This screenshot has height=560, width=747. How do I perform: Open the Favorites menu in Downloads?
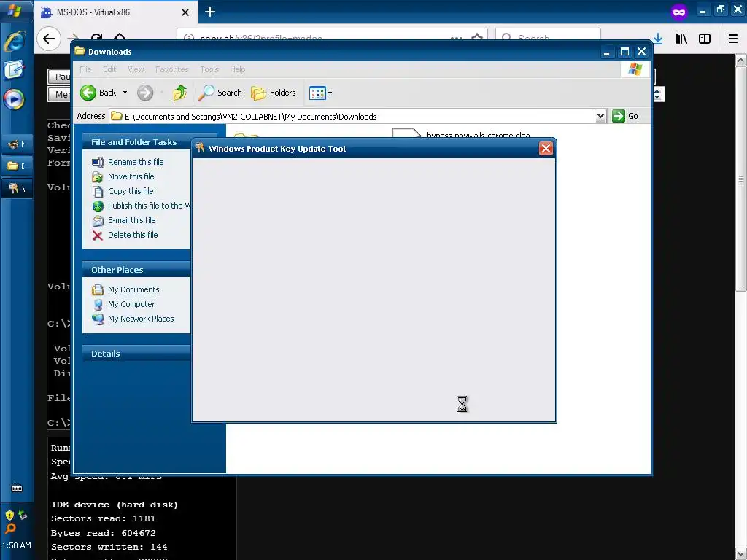point(171,69)
